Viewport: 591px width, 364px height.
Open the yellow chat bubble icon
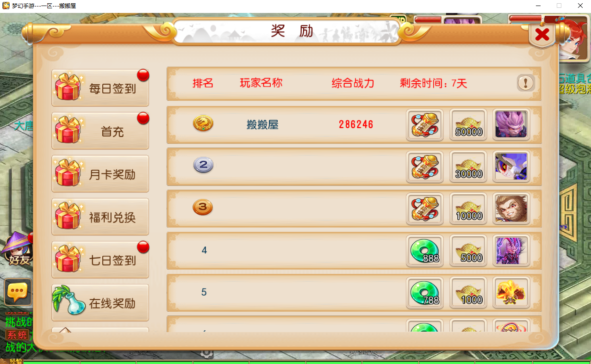18,292
